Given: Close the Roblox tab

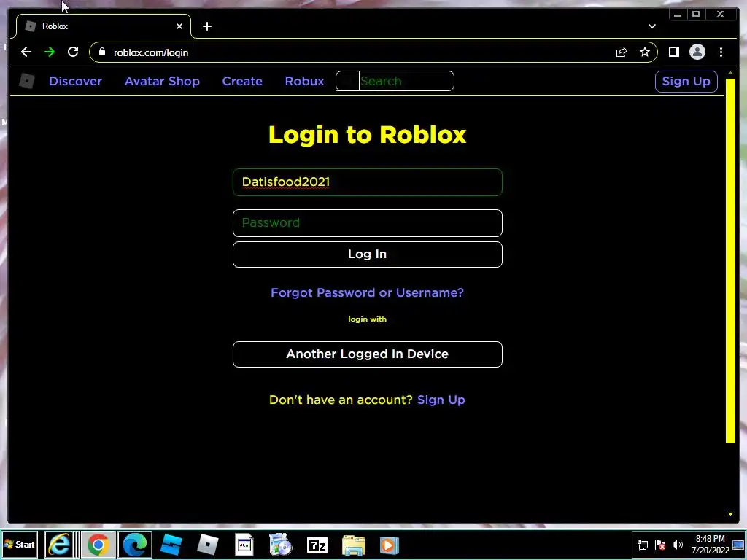Looking at the screenshot, I should click(179, 26).
